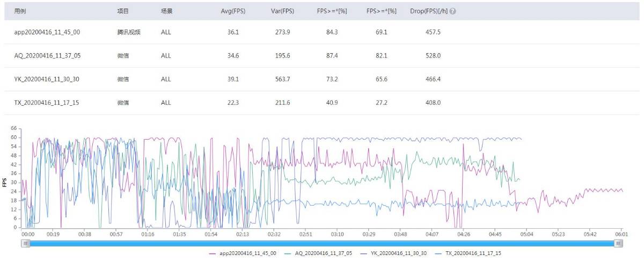
Task: Click the blue time range slider bar
Action: [322, 243]
